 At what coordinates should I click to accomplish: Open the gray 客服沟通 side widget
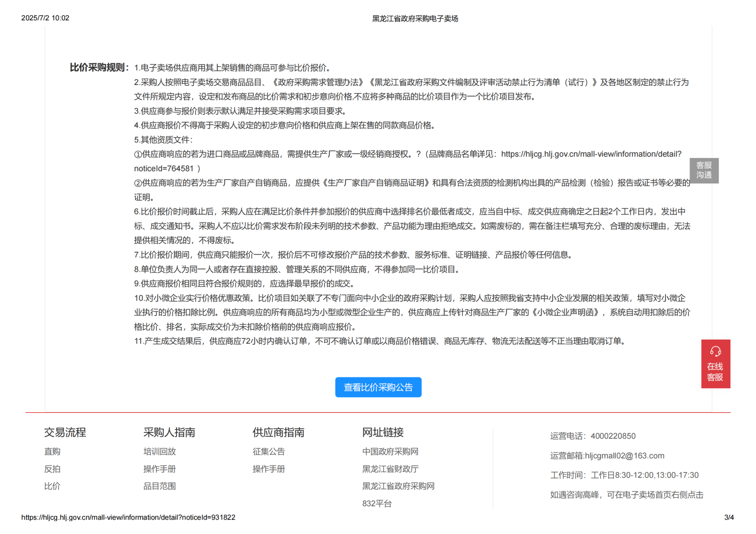[704, 170]
